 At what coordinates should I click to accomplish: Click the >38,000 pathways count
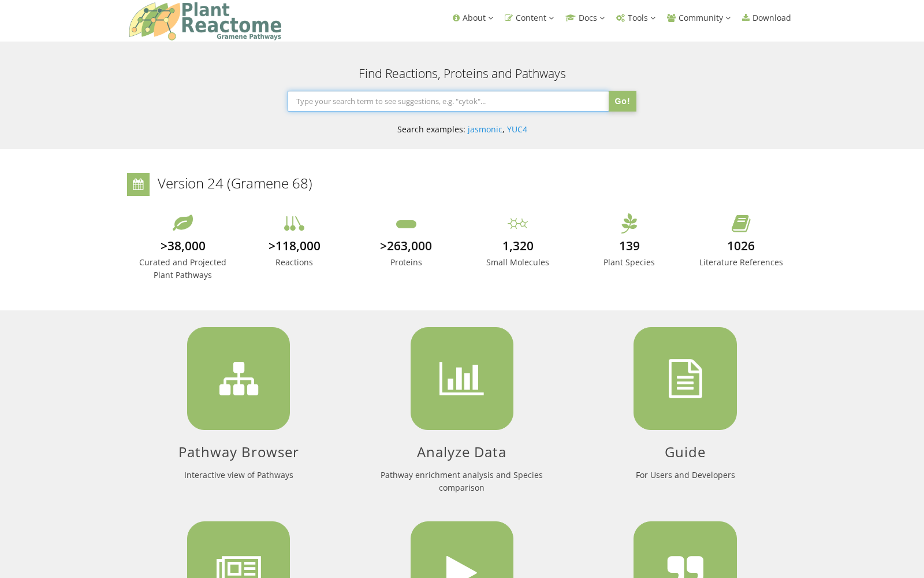(182, 246)
